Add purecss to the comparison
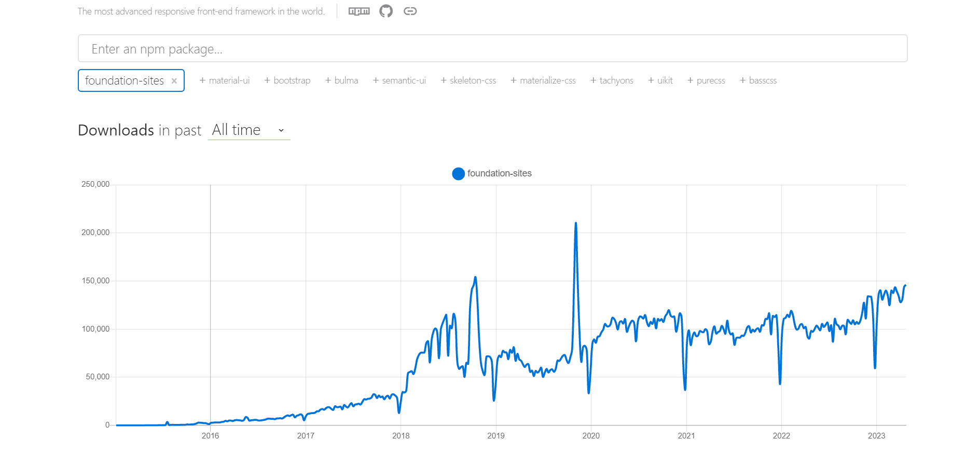The image size is (980, 453). pyautogui.click(x=706, y=80)
